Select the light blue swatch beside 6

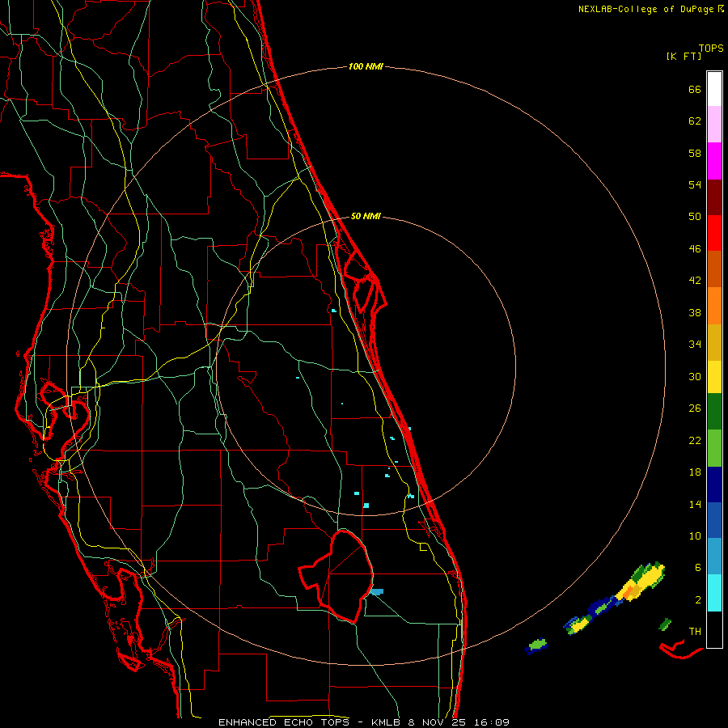click(714, 557)
